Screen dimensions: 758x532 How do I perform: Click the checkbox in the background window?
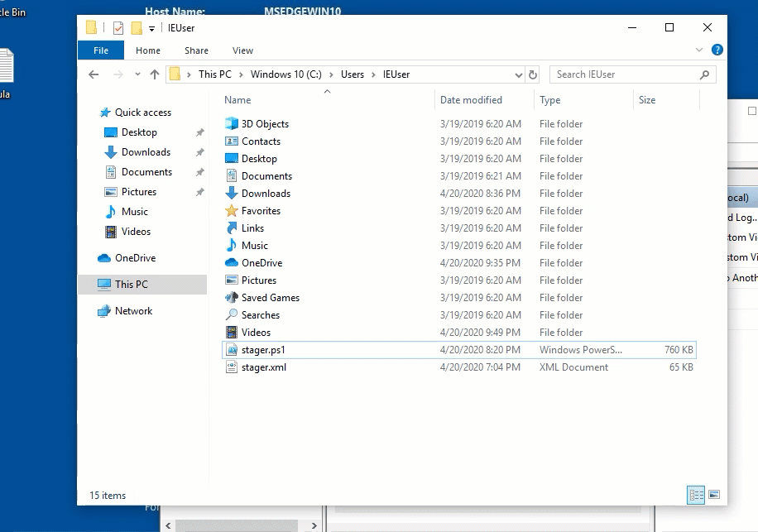751,111
